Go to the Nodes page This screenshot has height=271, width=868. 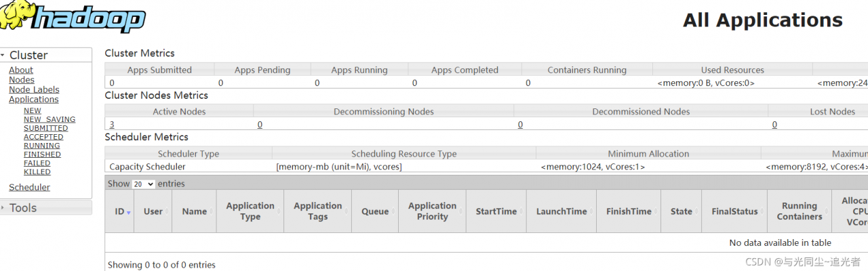click(x=22, y=80)
